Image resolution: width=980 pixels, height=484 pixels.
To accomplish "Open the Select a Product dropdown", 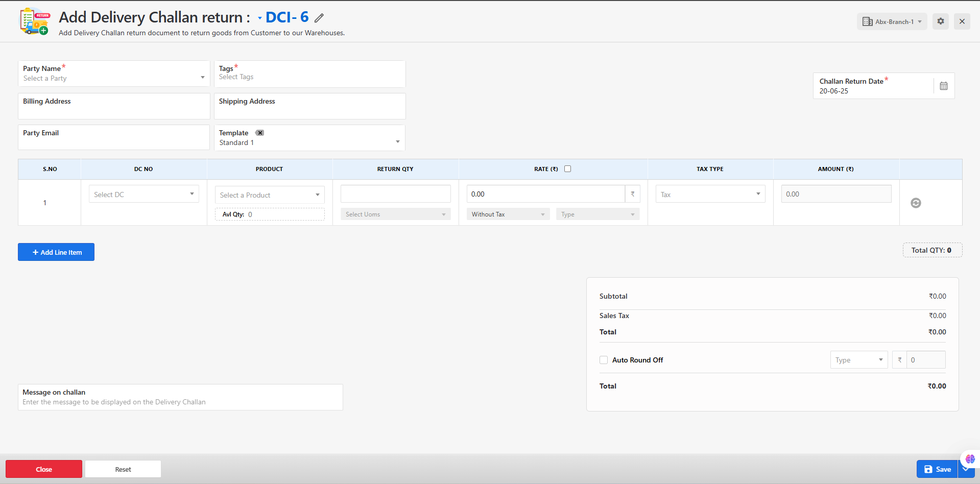I will point(269,195).
